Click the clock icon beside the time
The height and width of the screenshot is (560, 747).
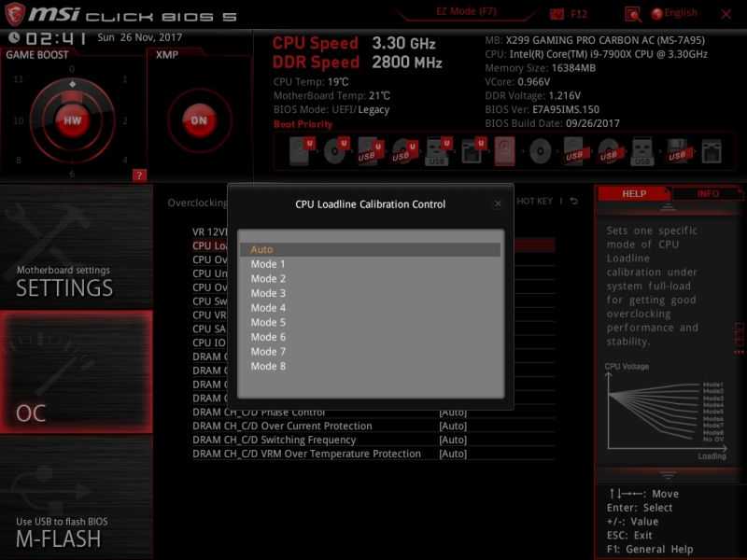(x=14, y=37)
